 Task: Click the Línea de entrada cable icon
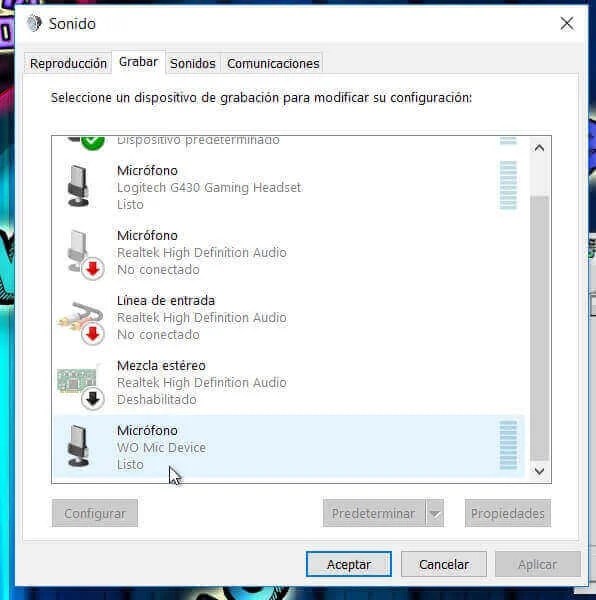pos(81,322)
